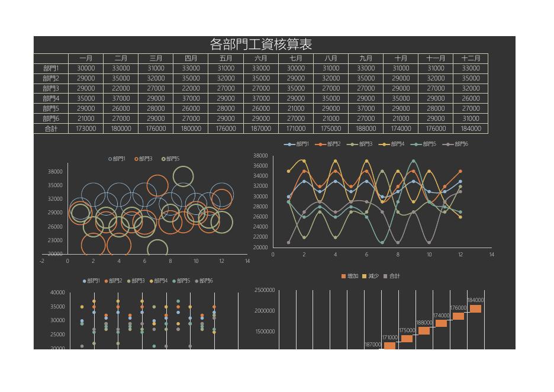
Task: Select 部門3 in the bubble chart legend
Action: click(x=143, y=159)
